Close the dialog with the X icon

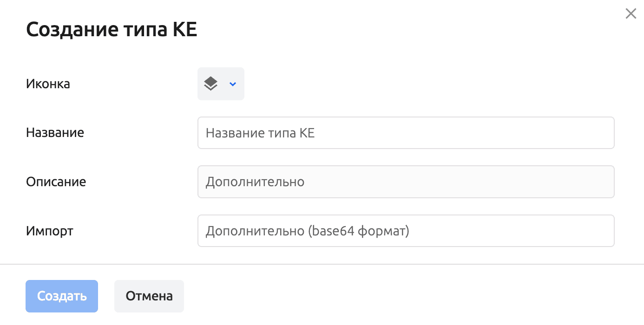point(631,14)
